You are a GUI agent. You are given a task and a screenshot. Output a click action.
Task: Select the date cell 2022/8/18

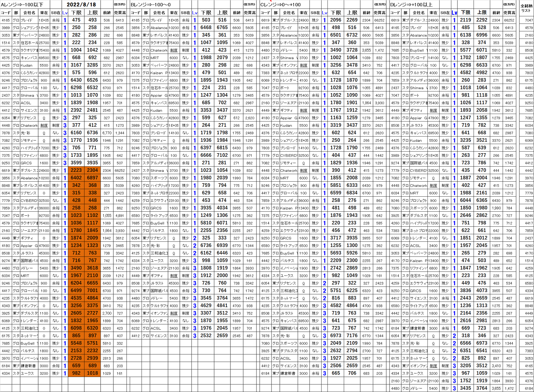pos(81,5)
